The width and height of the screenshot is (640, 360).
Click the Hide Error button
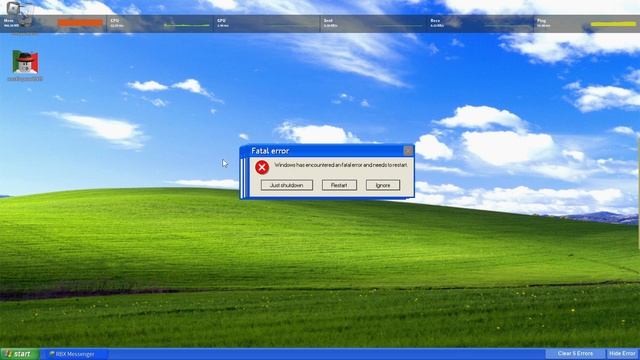[x=622, y=353]
